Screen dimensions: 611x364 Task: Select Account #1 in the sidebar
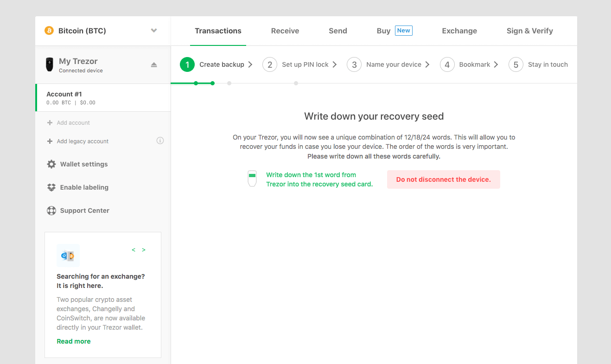(103, 98)
